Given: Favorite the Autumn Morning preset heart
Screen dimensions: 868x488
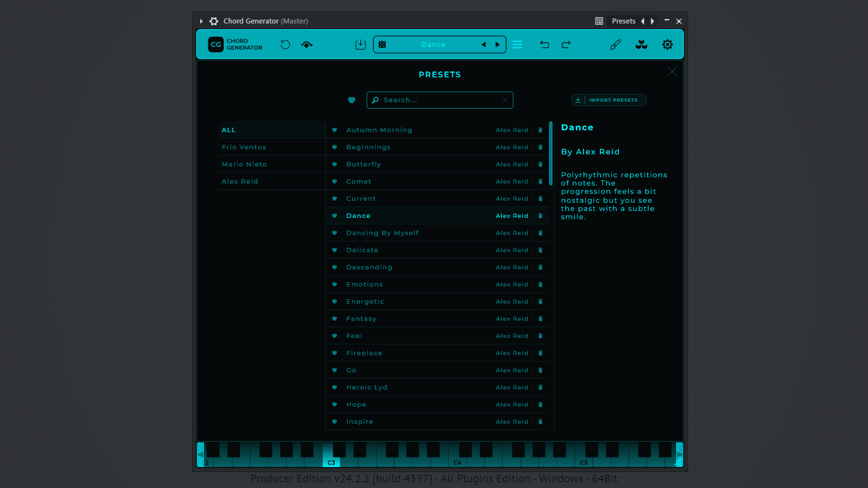Looking at the screenshot, I should click(334, 130).
